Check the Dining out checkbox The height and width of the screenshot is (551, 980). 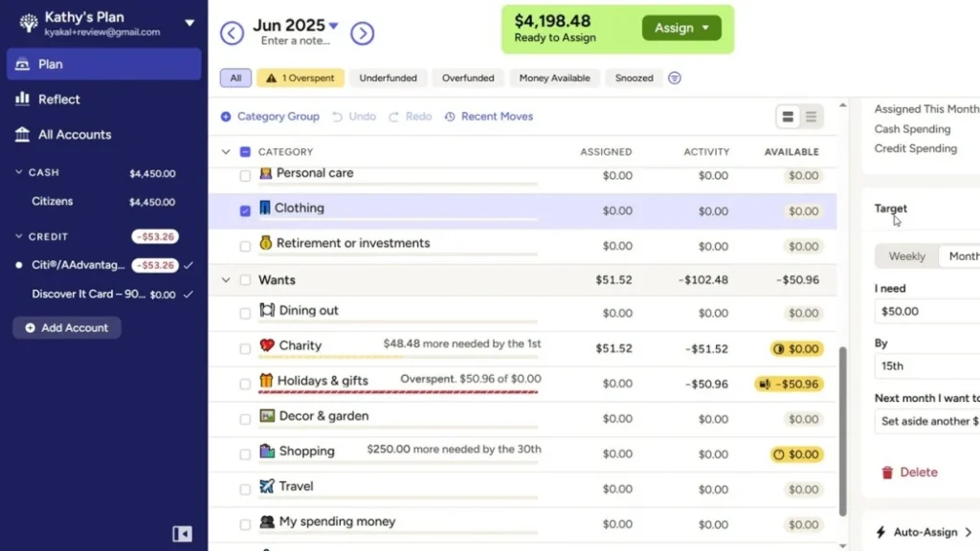click(245, 311)
